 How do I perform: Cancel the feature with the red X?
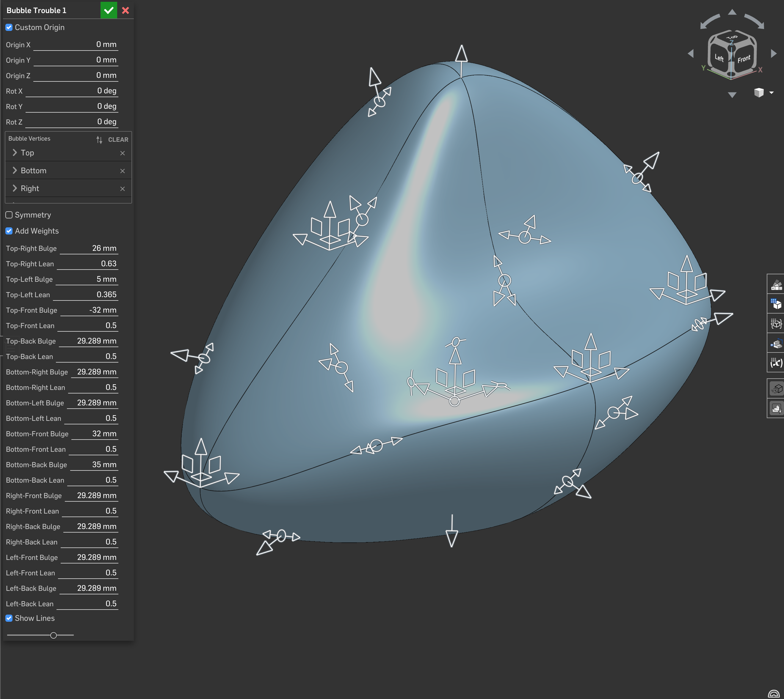125,10
